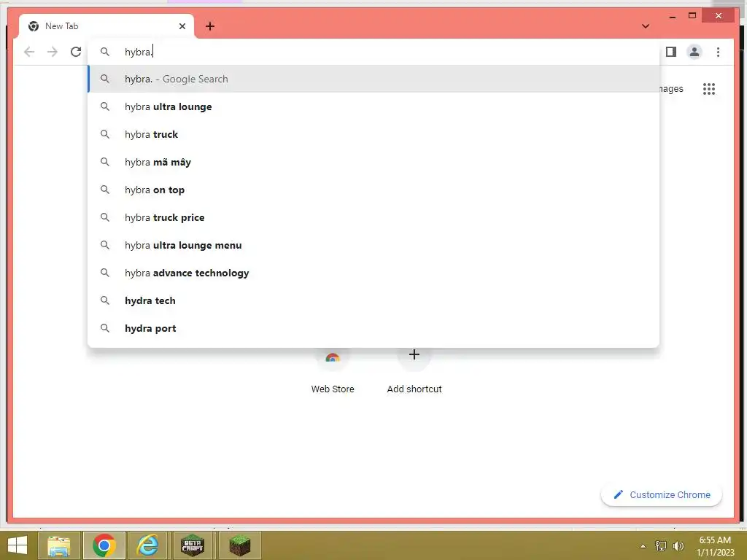Choose 'hybra. - Google Search' suggestion
Image resolution: width=747 pixels, height=560 pixels.
coord(374,79)
